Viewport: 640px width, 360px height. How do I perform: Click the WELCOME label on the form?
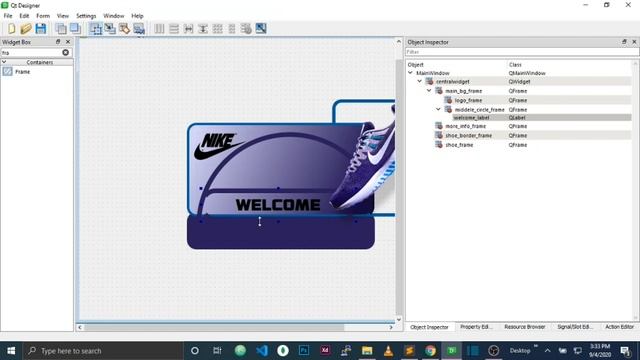278,205
